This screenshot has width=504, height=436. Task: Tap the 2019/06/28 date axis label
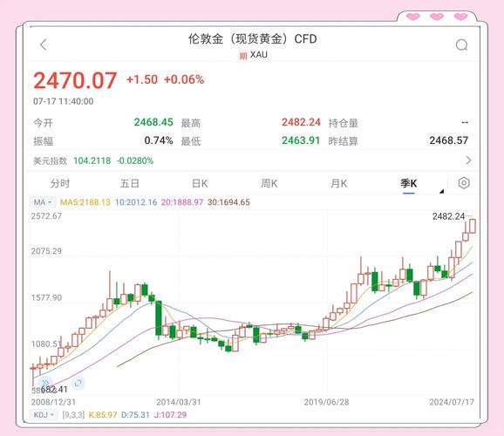coord(326,402)
